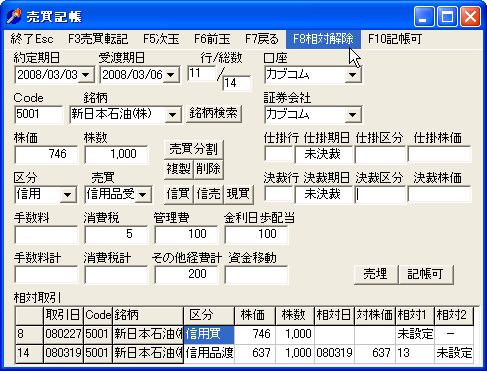Click the highlighted 信用買 cell
The height and width of the screenshot is (371, 487).
tap(209, 334)
